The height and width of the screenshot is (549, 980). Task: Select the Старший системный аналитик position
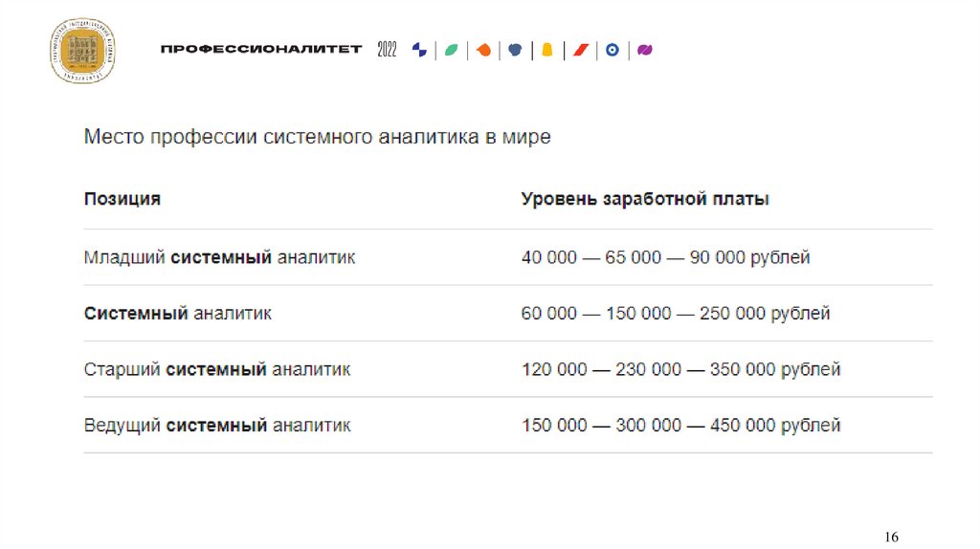(x=217, y=369)
